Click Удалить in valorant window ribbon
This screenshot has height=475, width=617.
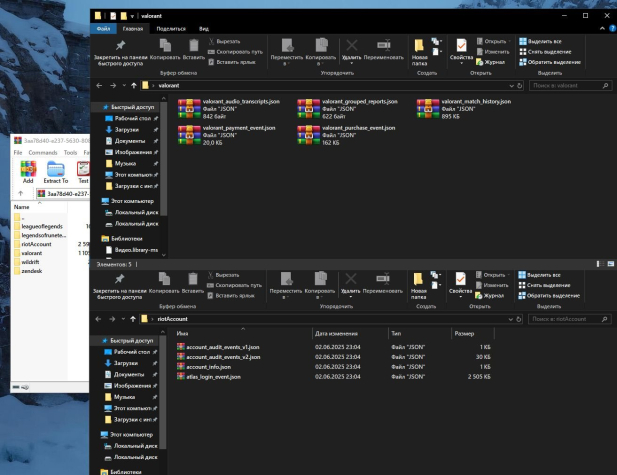[351, 52]
